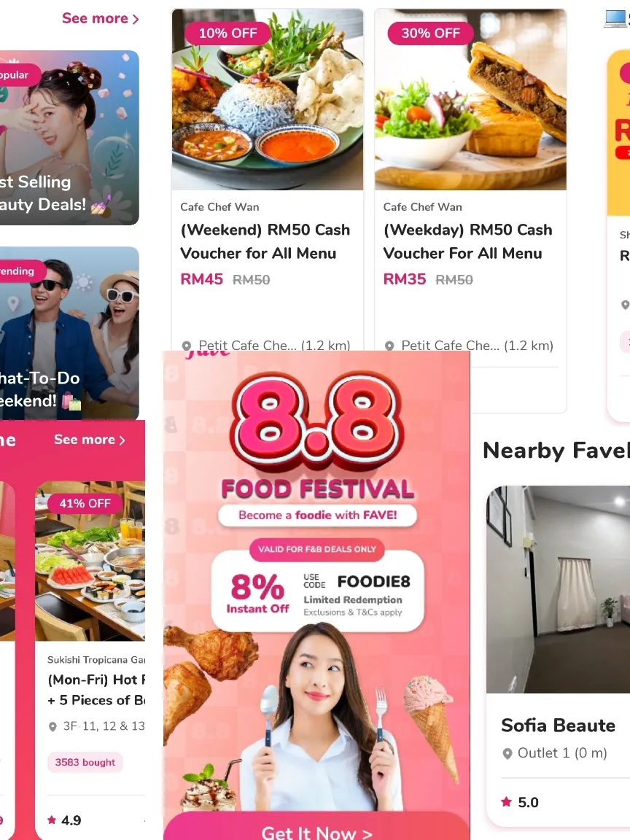Click the Sukishi location pin icon
The height and width of the screenshot is (840, 630).
click(52, 726)
